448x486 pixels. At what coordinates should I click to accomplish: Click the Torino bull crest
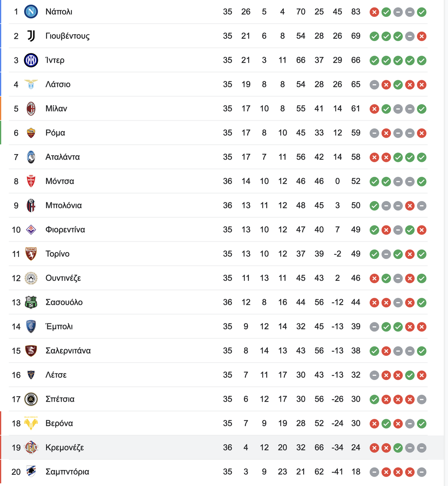pyautogui.click(x=31, y=254)
